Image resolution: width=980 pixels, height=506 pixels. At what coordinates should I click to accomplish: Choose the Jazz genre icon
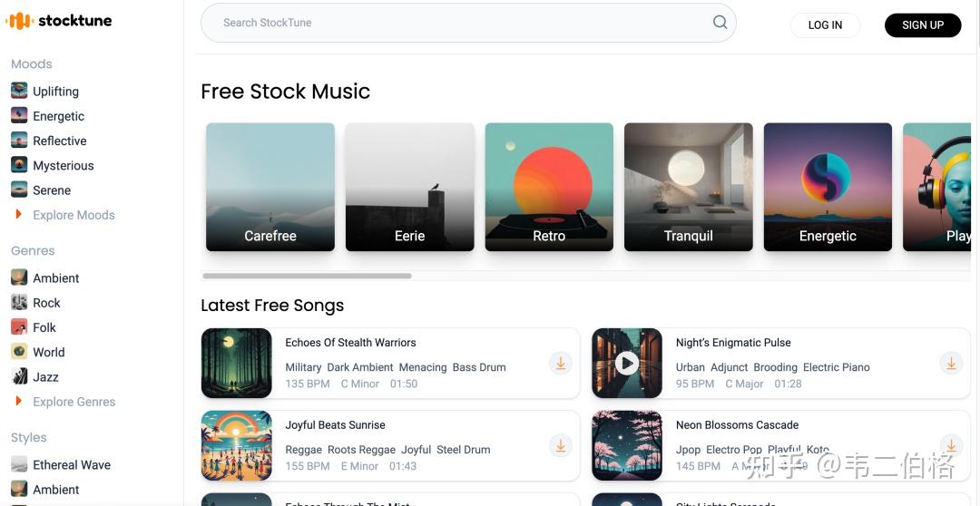click(x=19, y=377)
